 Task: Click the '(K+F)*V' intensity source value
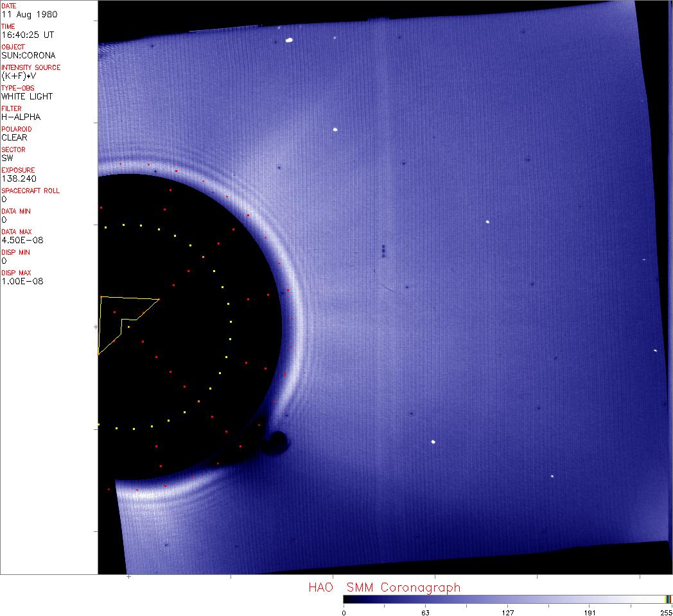[x=19, y=76]
